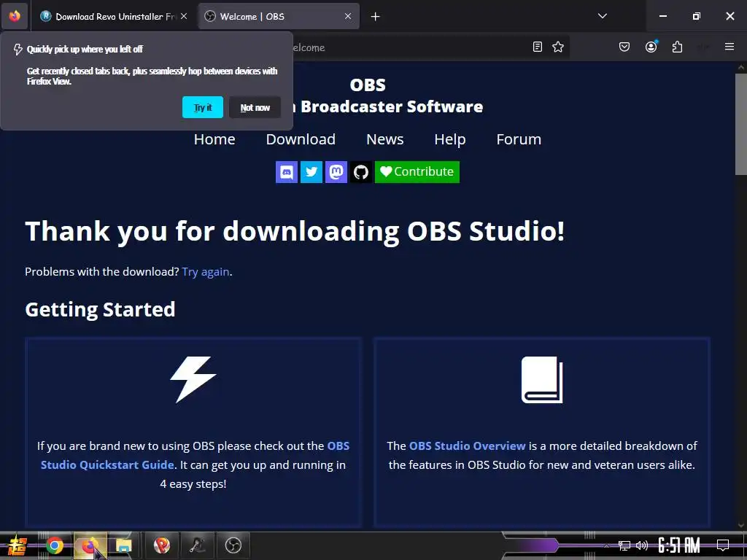Image resolution: width=747 pixels, height=560 pixels.
Task: Click the Firefox taskbar icon
Action: pos(90,545)
